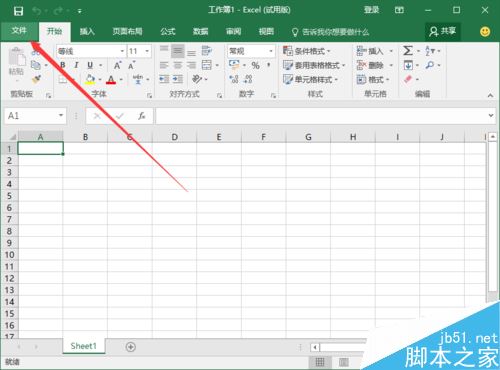
Task: Open the 数据 (Data) tab
Action: click(x=201, y=32)
